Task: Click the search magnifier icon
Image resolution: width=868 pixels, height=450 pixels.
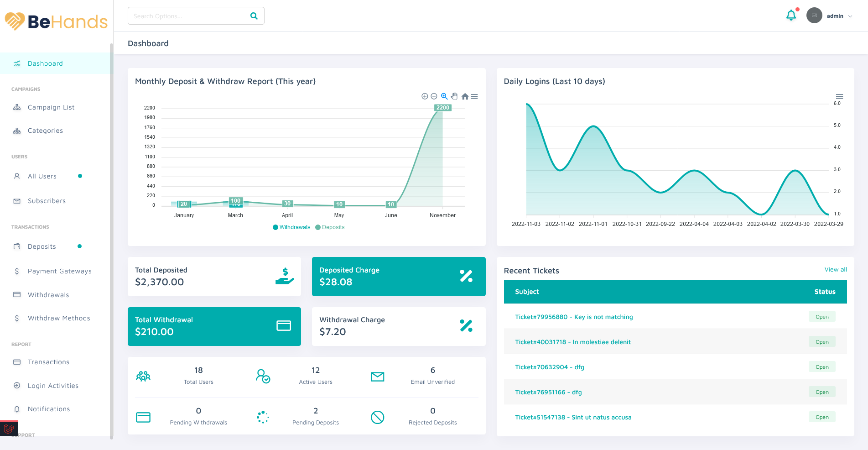Action: (x=254, y=16)
